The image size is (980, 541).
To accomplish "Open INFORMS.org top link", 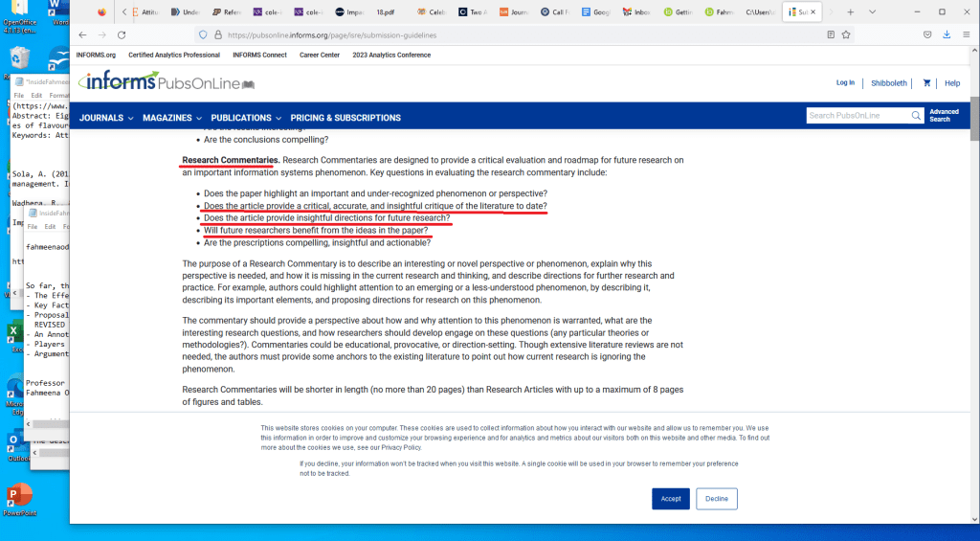I will point(96,55).
